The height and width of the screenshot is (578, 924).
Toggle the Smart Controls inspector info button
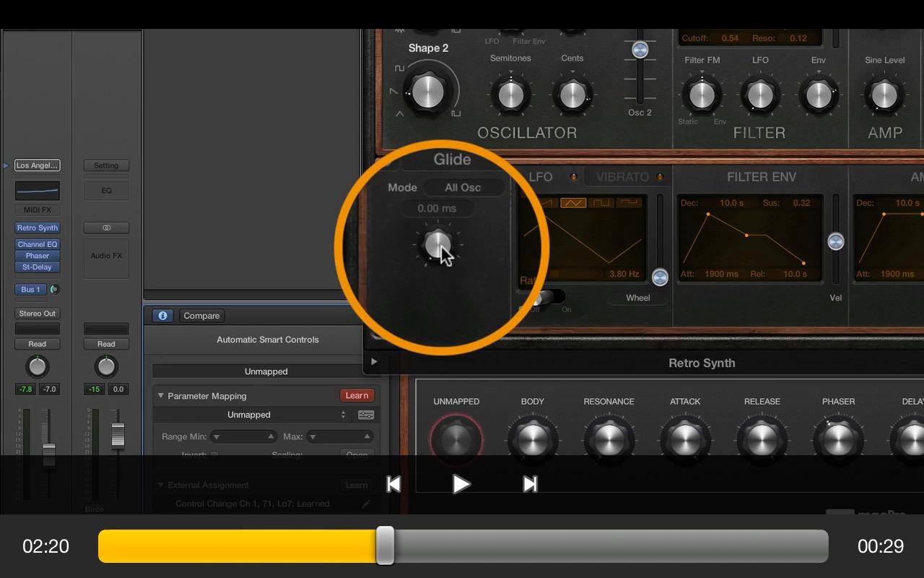tap(162, 316)
